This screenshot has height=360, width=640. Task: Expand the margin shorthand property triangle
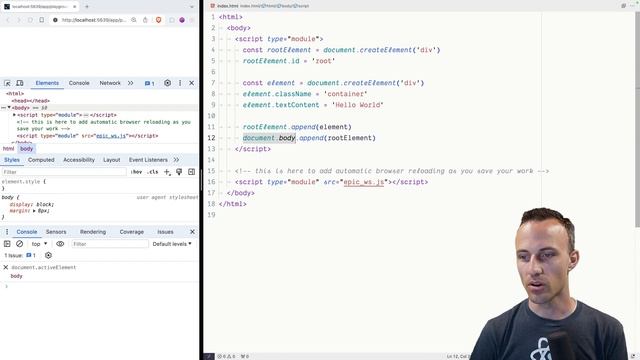(x=34, y=211)
